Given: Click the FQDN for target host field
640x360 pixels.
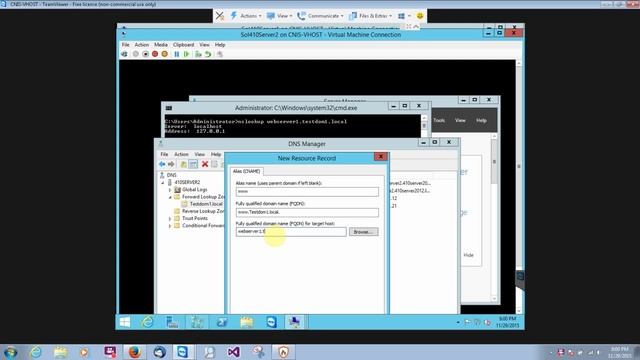Looking at the screenshot, I should coord(291,231).
